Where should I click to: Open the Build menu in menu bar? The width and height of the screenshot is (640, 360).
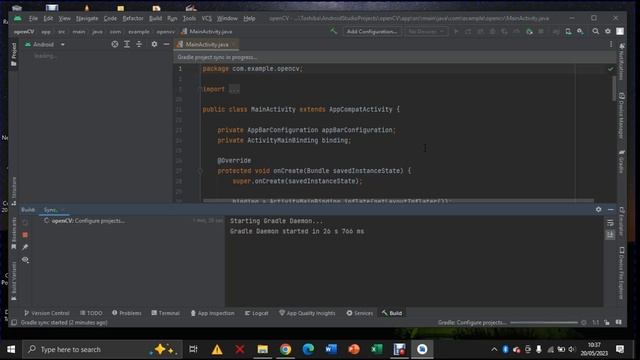(x=156, y=18)
